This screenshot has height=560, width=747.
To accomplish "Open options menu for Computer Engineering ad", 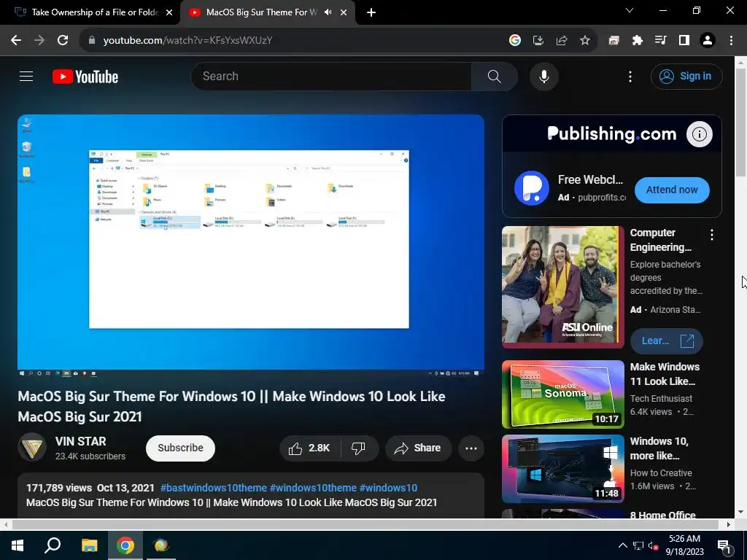I will click(x=712, y=234).
